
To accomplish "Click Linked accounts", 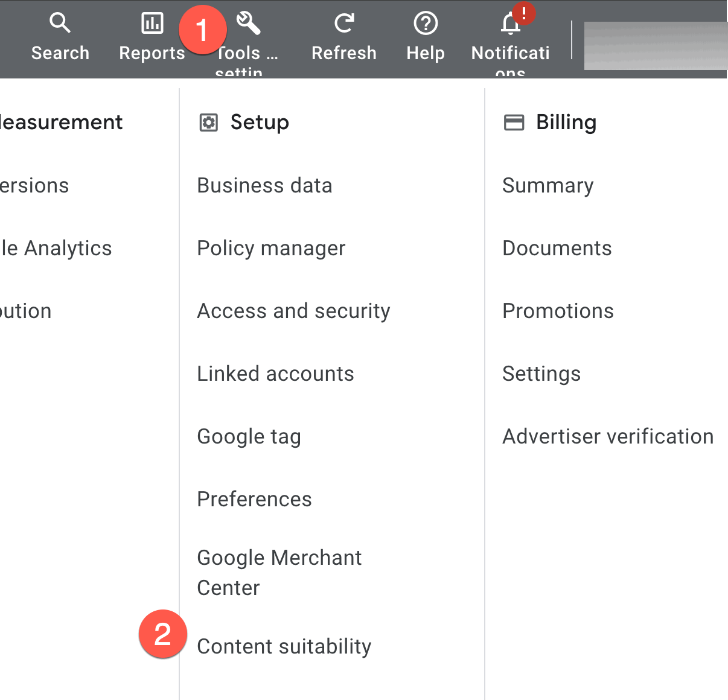I will [275, 374].
